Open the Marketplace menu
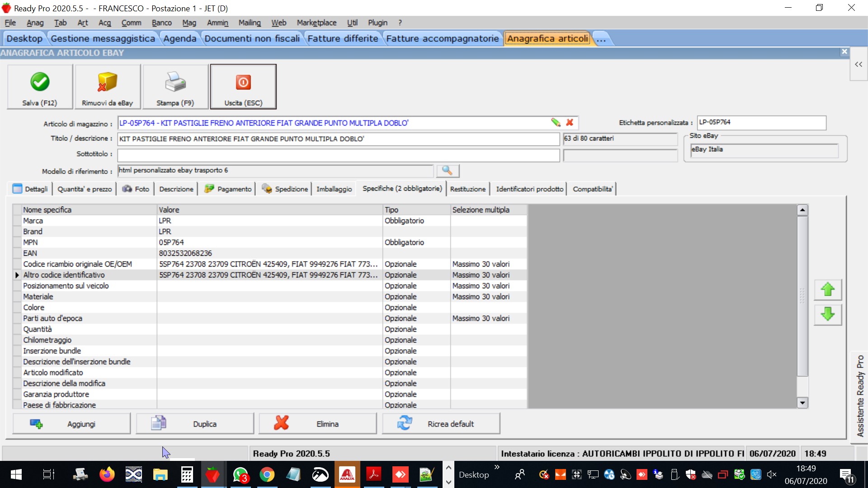 316,23
